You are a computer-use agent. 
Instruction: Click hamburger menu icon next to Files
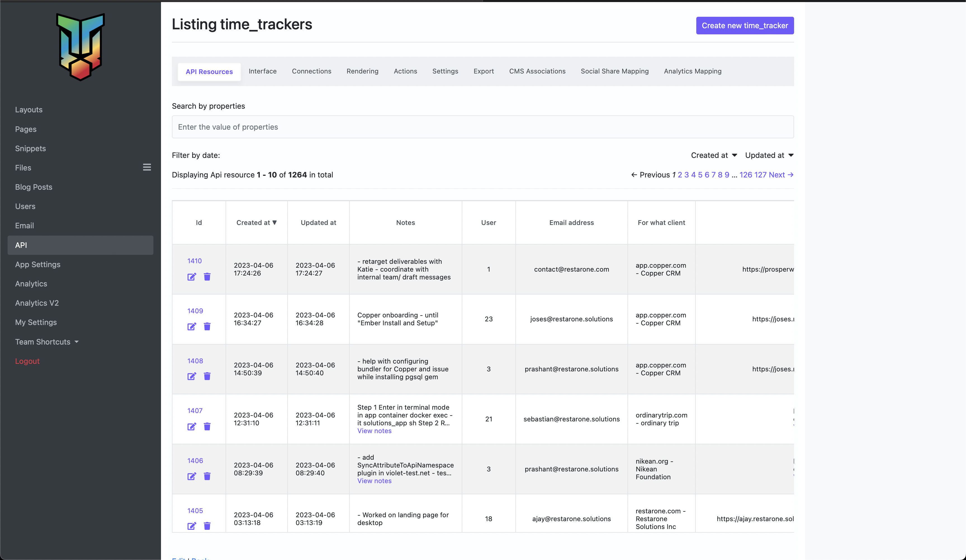point(147,167)
